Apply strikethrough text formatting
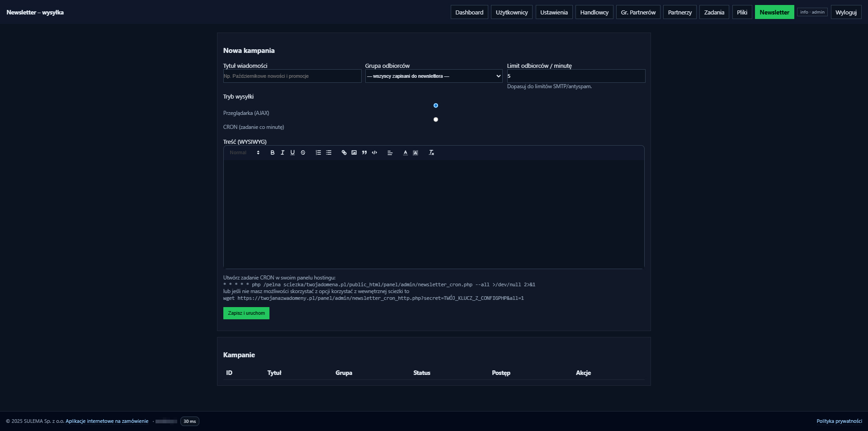 (303, 153)
